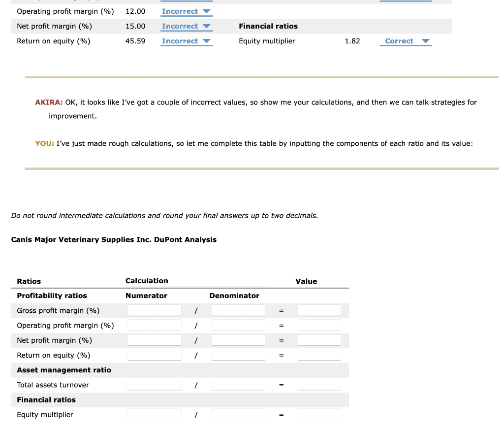Click the Total assets turnover denominator field

pyautogui.click(x=238, y=385)
